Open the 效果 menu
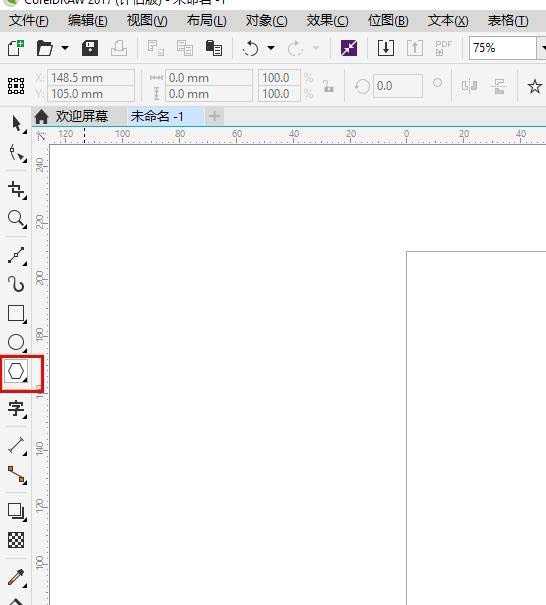546x605 pixels. click(x=327, y=20)
